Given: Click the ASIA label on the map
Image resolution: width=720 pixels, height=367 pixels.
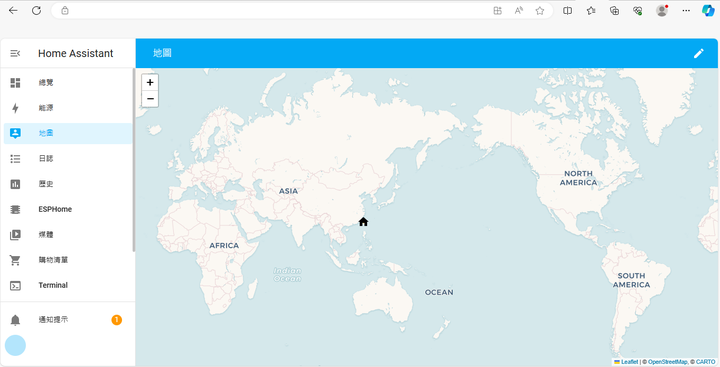Looking at the screenshot, I should coord(288,191).
